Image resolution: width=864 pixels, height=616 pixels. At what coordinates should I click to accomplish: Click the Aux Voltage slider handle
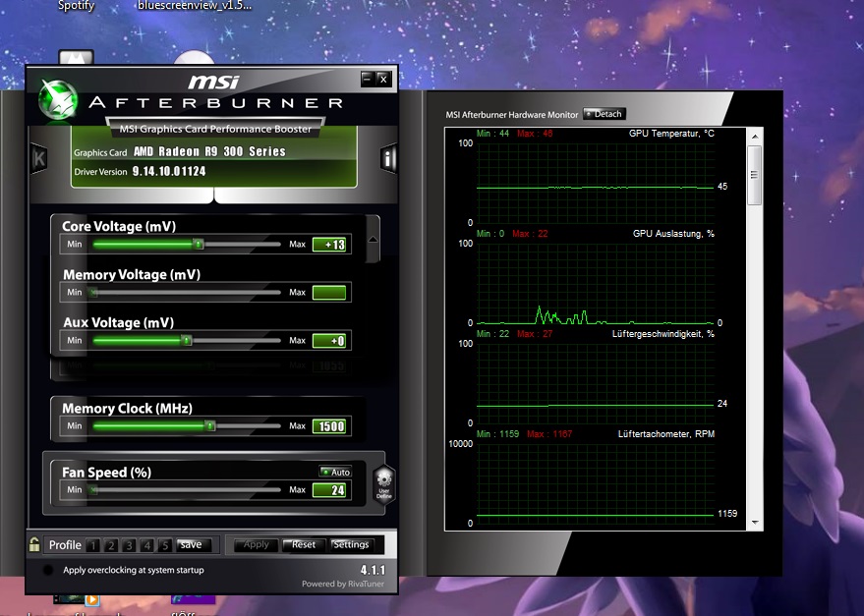(x=187, y=341)
